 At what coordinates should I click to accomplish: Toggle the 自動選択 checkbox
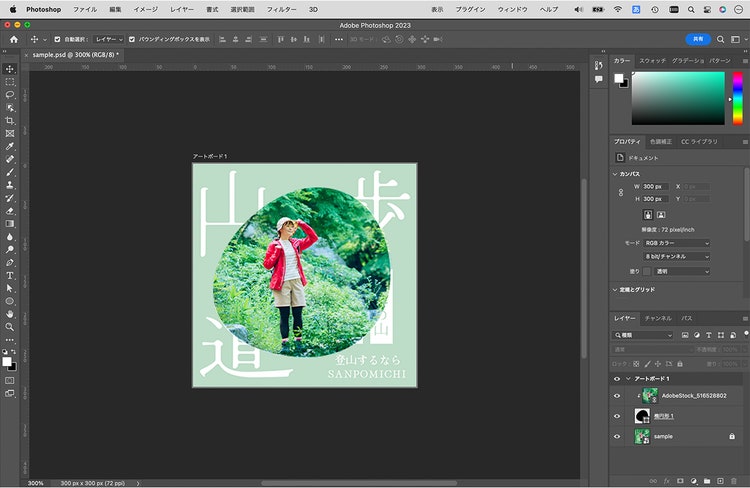tap(57, 40)
